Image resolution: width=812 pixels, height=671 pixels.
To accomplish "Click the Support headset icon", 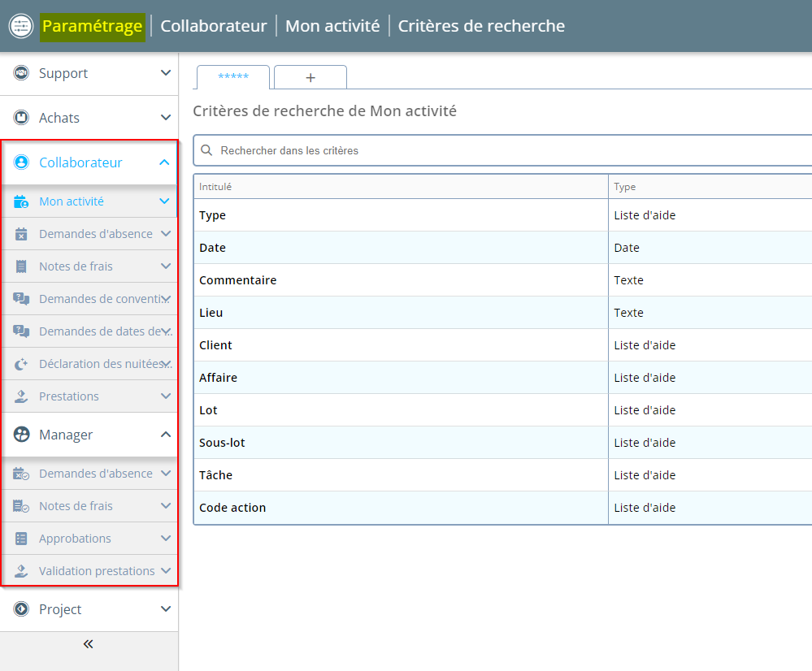I will [22, 73].
